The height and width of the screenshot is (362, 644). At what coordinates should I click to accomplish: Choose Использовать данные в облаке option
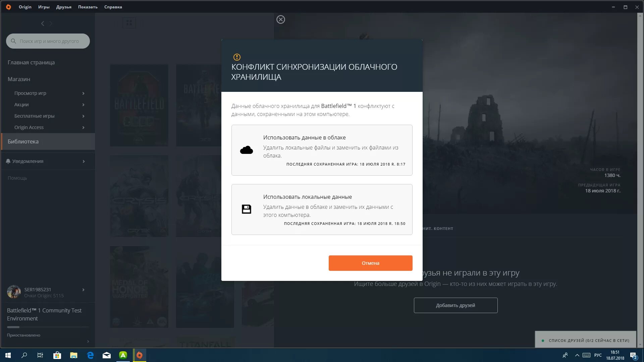(x=322, y=150)
